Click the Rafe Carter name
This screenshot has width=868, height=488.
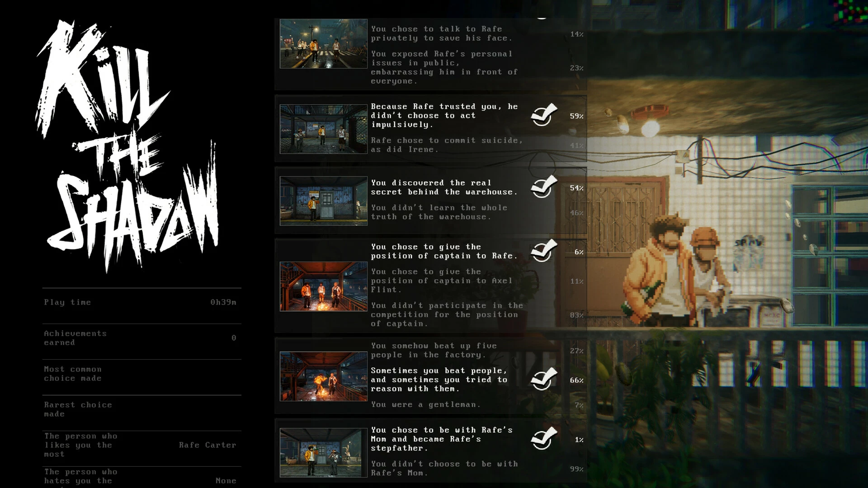coord(208,445)
